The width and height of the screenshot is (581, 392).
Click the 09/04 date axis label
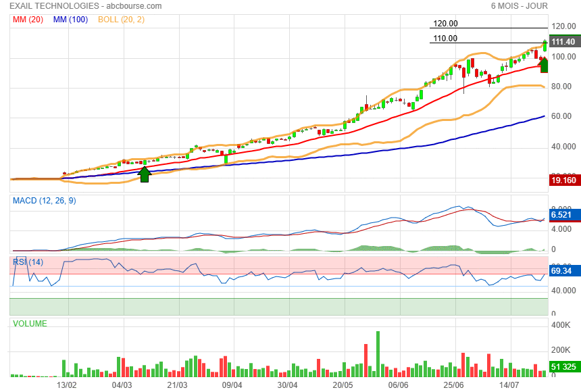(x=232, y=385)
